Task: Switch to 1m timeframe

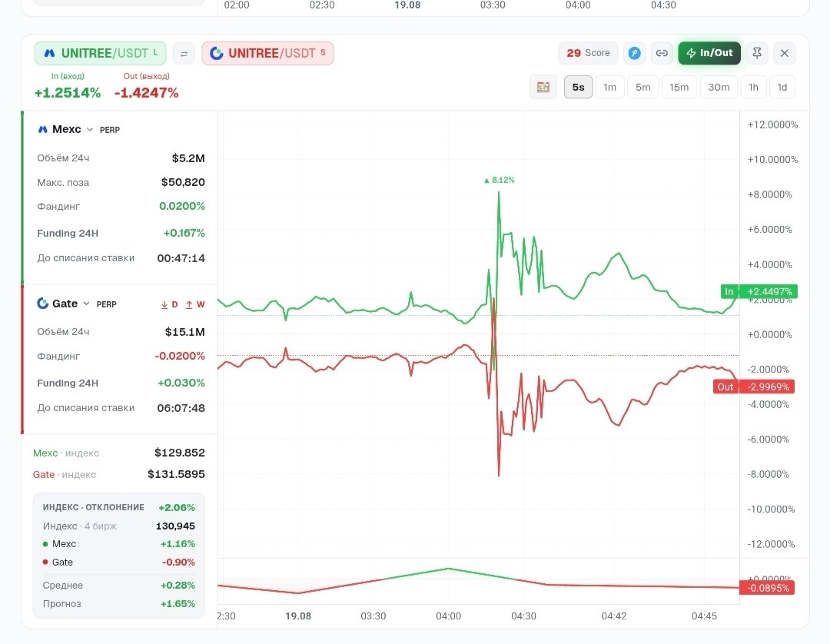Action: pos(609,88)
